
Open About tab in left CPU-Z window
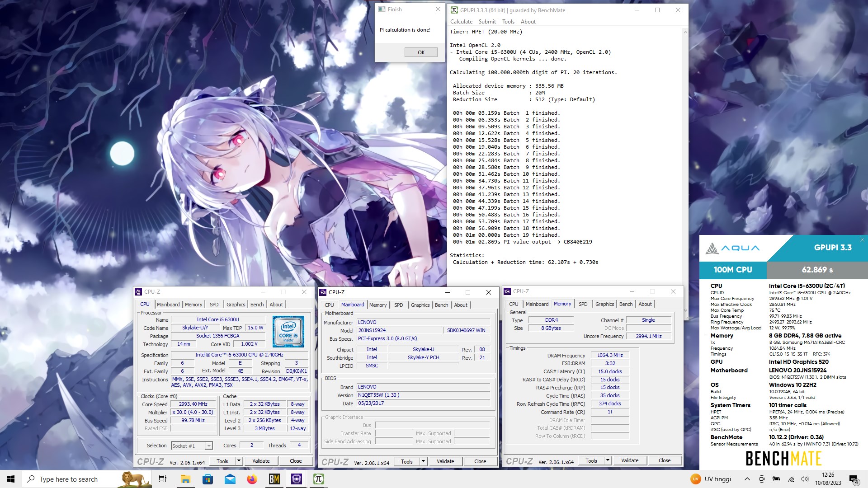point(276,305)
